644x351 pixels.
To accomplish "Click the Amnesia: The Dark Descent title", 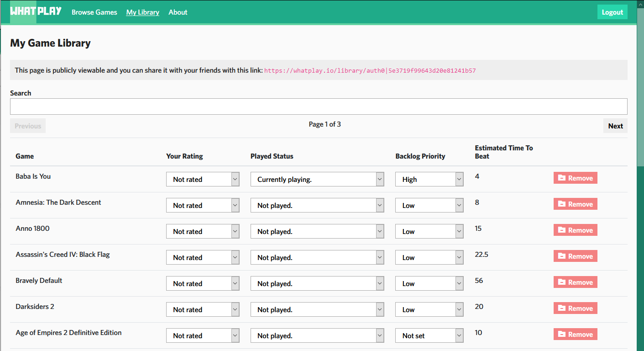I will click(58, 202).
